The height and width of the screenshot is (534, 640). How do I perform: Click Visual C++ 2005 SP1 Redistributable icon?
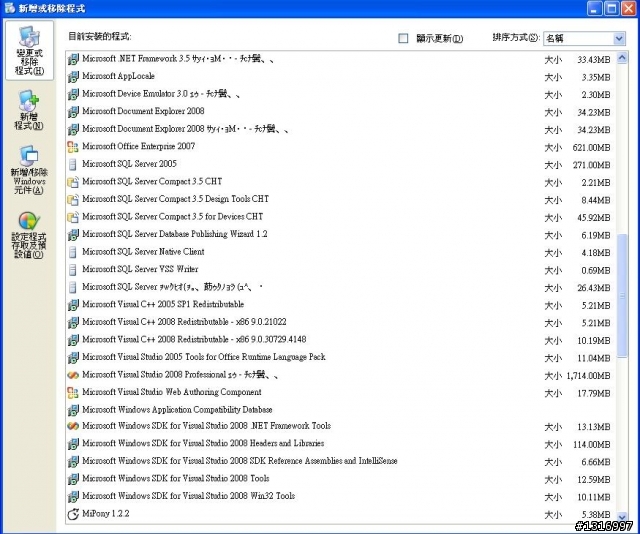point(73,305)
